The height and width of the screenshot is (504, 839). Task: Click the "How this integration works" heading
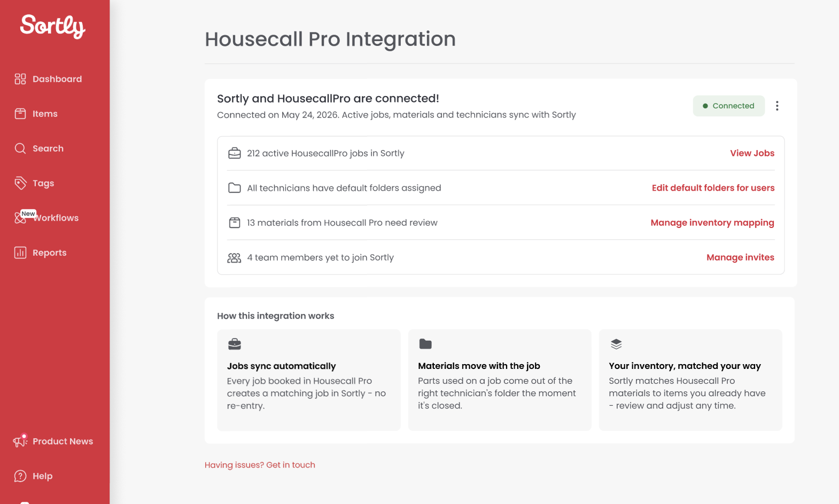click(x=276, y=316)
